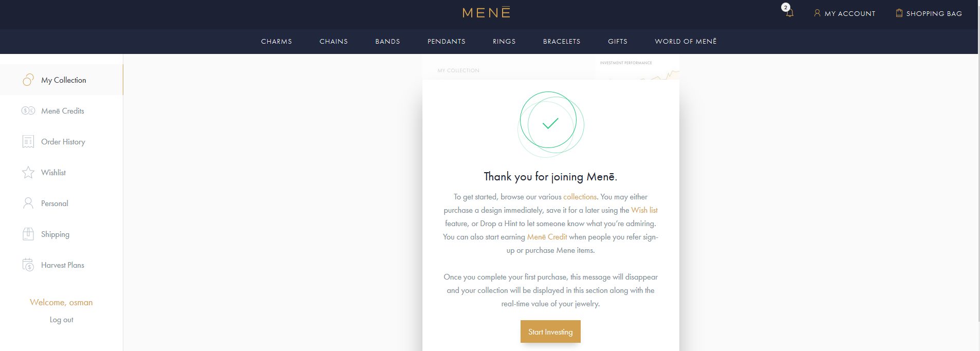
Task: Open Wishlist using the star icon
Action: coord(28,172)
